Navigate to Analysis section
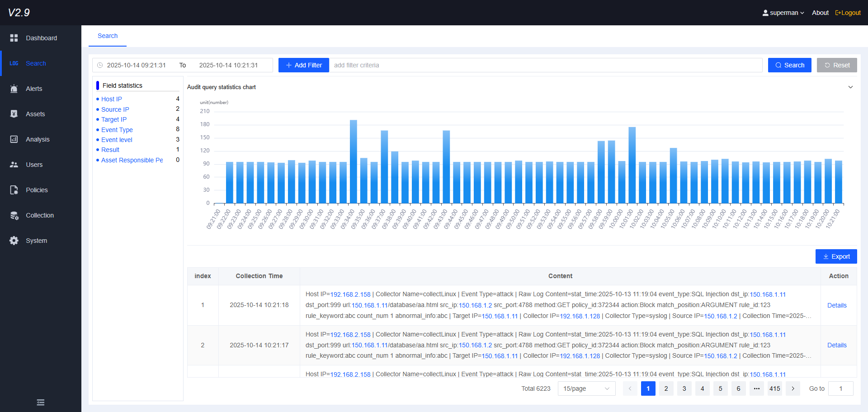This screenshot has height=412, width=868. [41, 139]
